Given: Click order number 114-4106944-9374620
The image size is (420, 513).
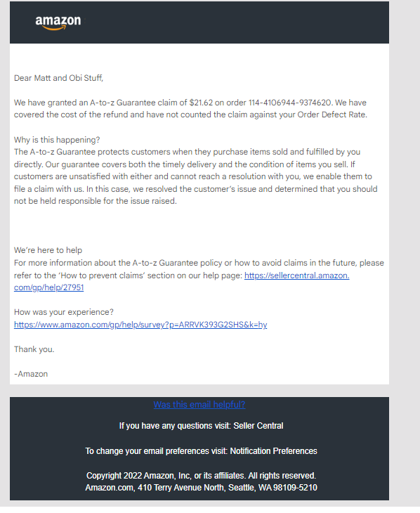Looking at the screenshot, I should (290, 103).
